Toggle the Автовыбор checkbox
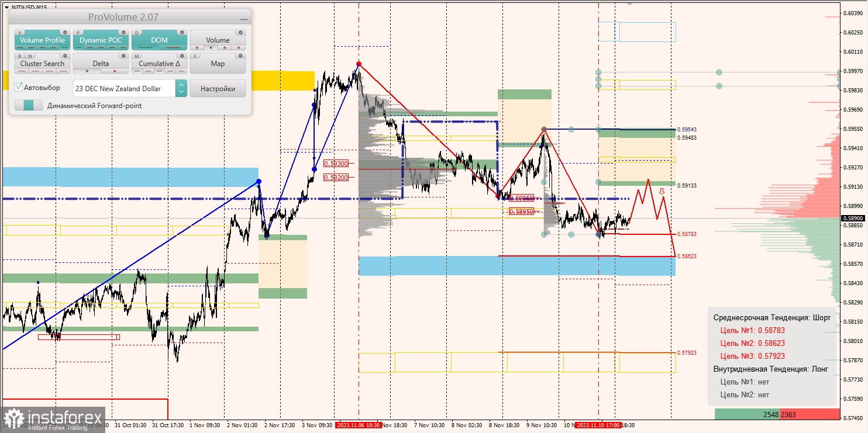The height and width of the screenshot is (433, 868). (x=19, y=87)
